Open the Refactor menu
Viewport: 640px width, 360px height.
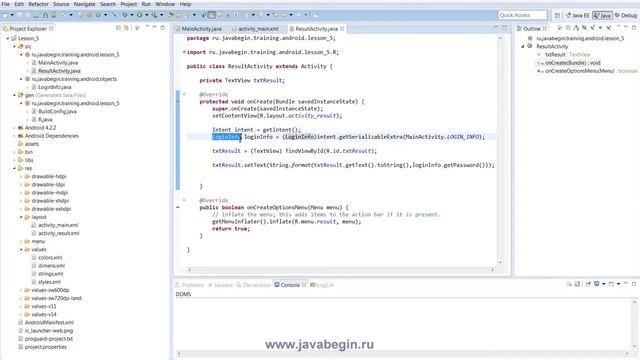[38, 4]
